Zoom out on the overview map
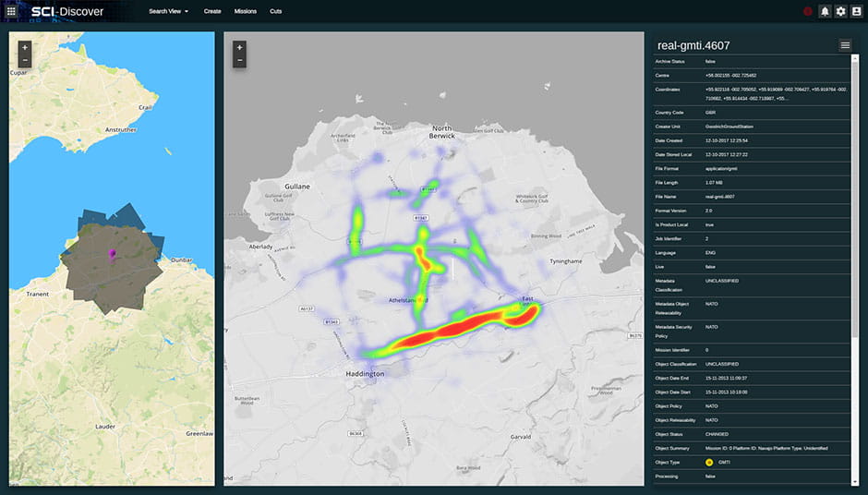This screenshot has height=495, width=868. click(25, 61)
